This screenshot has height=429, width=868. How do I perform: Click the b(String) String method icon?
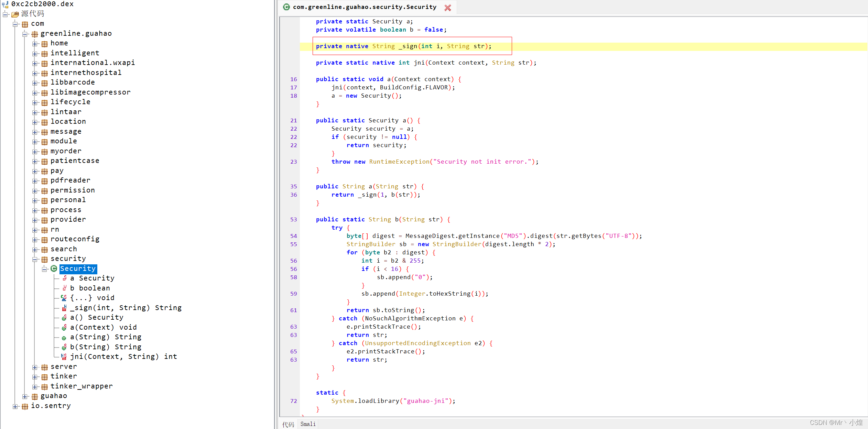[64, 347]
